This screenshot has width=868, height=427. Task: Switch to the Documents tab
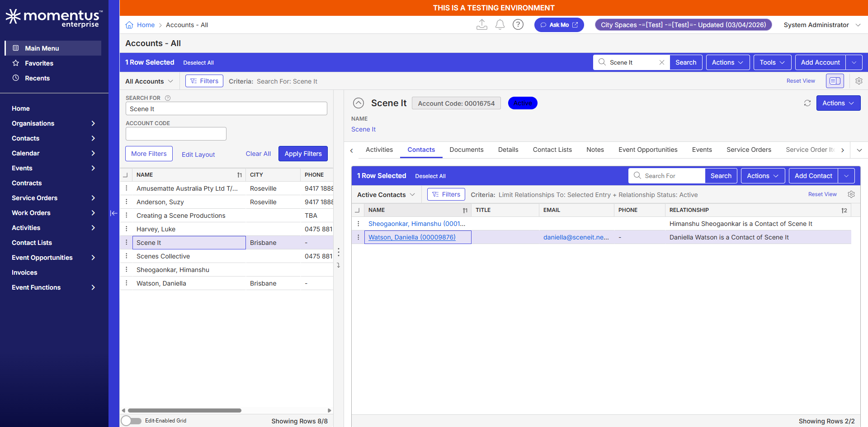tap(467, 150)
